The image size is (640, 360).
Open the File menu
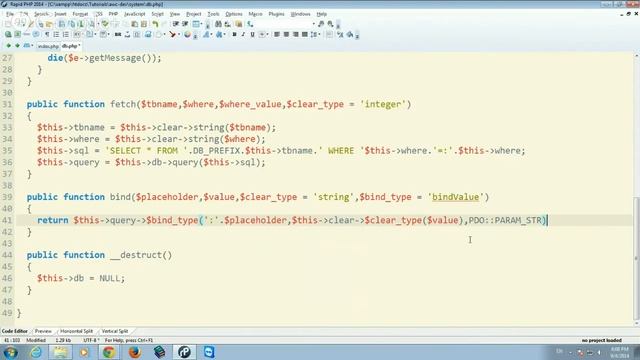click(x=10, y=14)
